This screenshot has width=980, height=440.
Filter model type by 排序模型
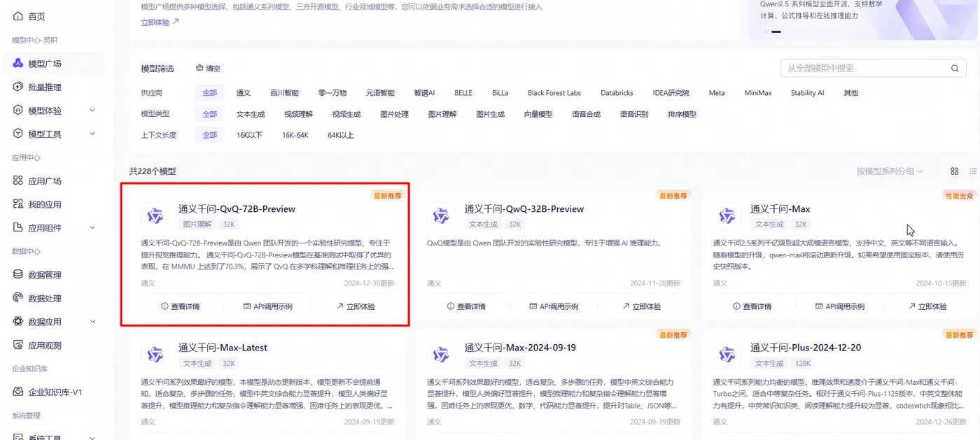[682, 114]
